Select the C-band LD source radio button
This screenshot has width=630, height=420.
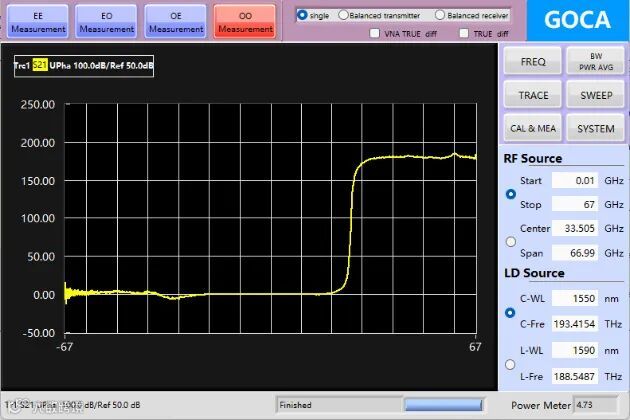pyautogui.click(x=510, y=313)
